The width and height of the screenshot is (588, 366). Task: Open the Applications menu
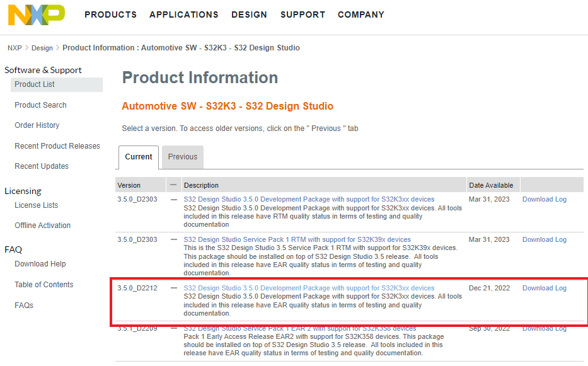(184, 14)
